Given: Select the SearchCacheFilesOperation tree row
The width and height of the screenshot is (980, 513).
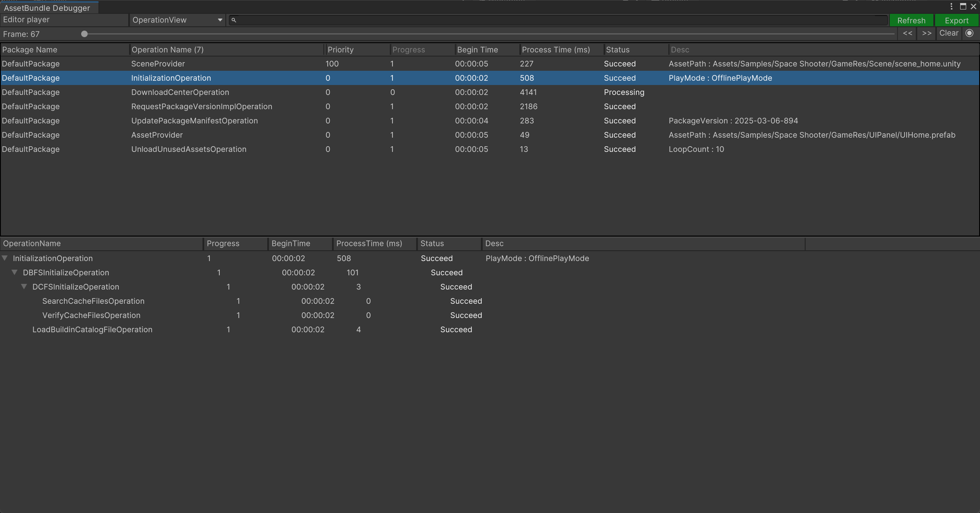Looking at the screenshot, I should [490, 301].
